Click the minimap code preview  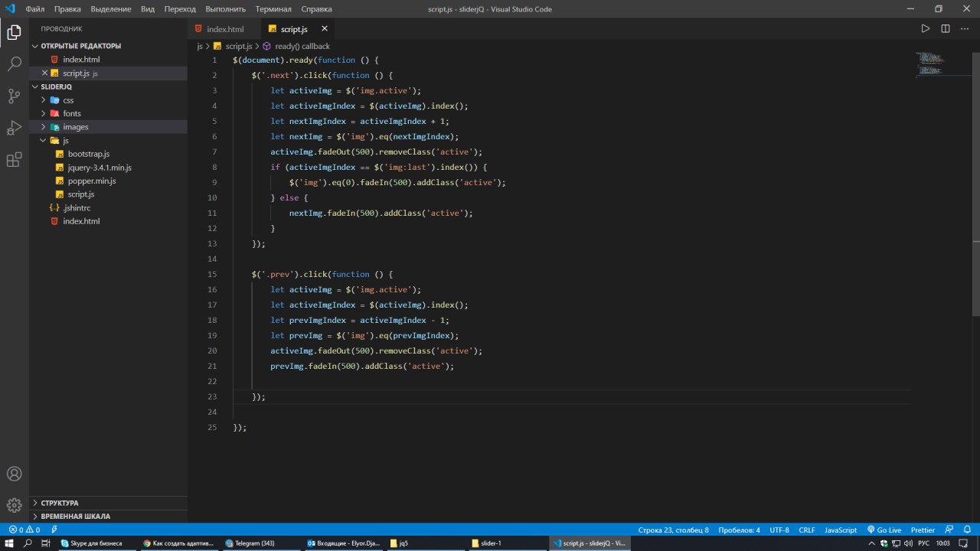coord(931,64)
